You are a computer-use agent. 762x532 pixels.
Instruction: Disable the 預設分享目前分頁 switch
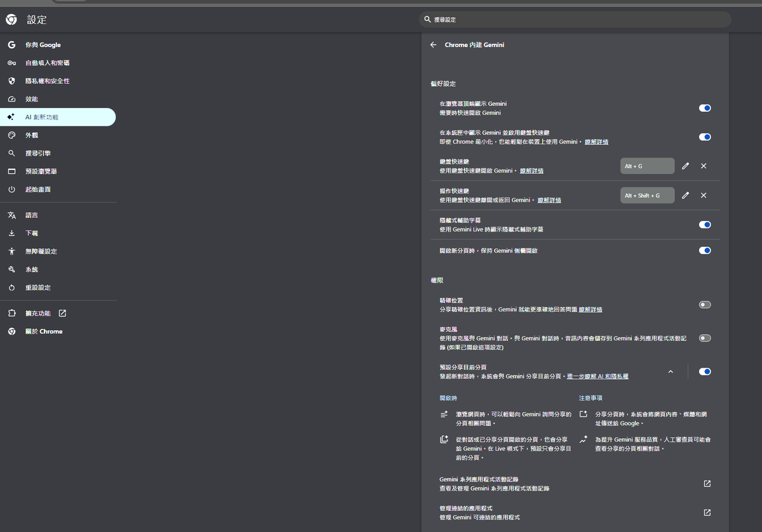[705, 371]
